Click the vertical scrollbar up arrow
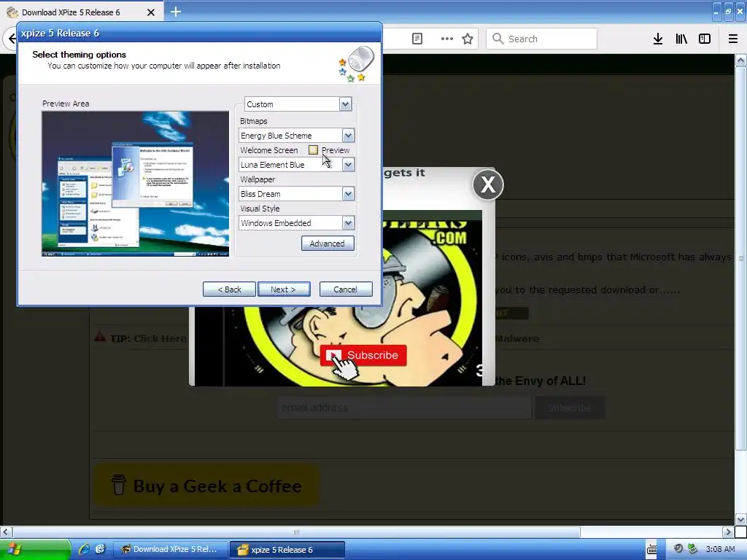747x560 pixels. 741,61
